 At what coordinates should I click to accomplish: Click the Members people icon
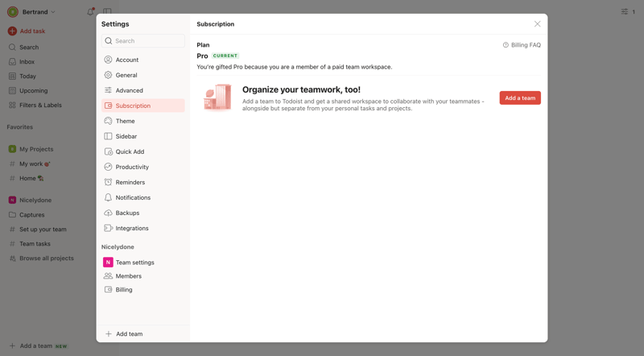pyautogui.click(x=108, y=275)
